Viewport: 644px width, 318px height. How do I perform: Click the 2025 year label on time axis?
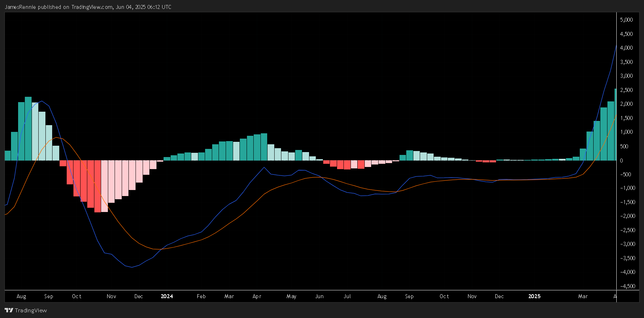(x=534, y=296)
